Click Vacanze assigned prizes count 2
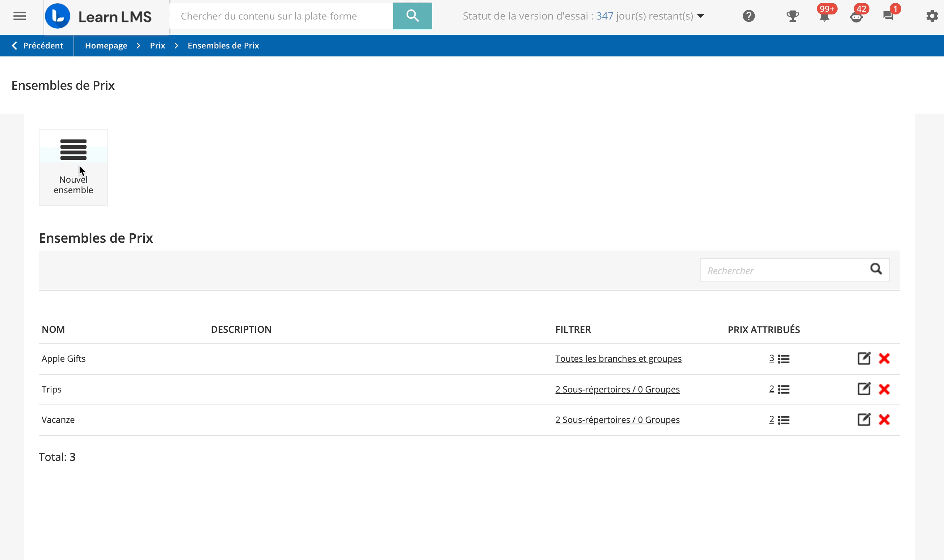Image resolution: width=944 pixels, height=560 pixels. [x=771, y=420]
